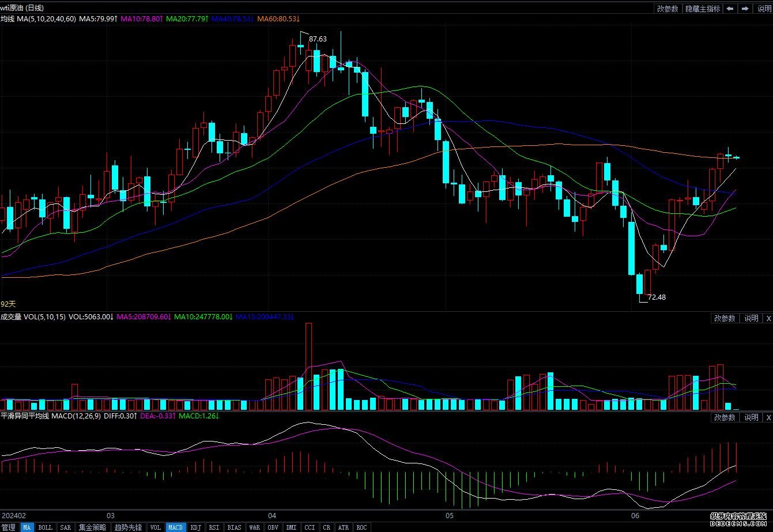Click 改参数 in the MACD panel
The image size is (773, 532).
point(725,417)
